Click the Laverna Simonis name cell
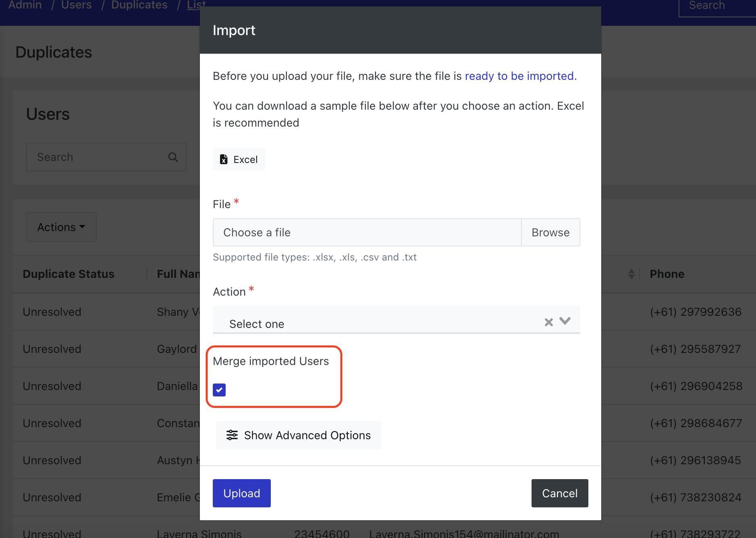 pos(199,533)
